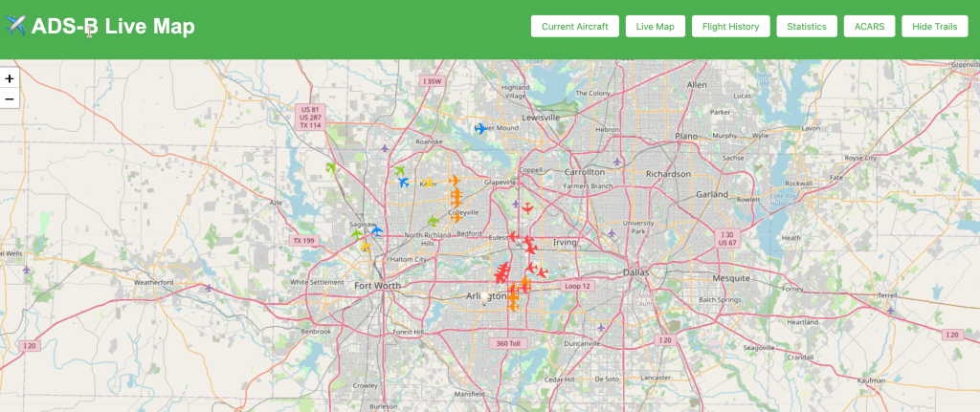Click the ADS-B Live Map title

[113, 26]
